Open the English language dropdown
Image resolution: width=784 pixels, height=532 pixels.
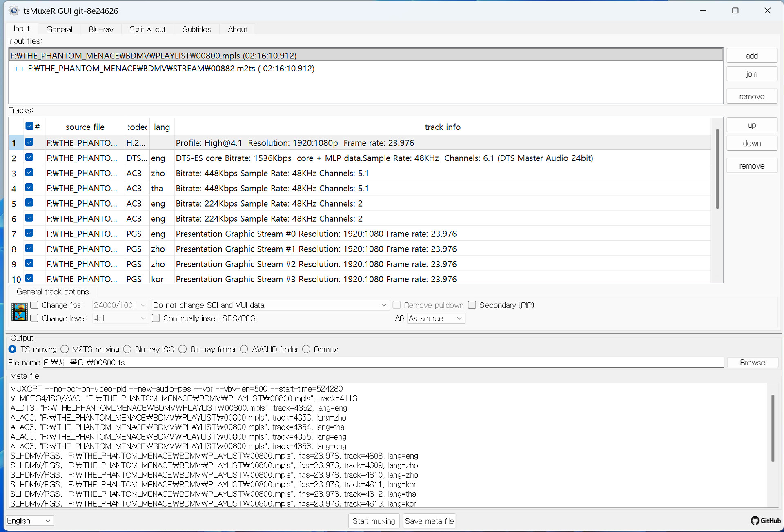[29, 521]
